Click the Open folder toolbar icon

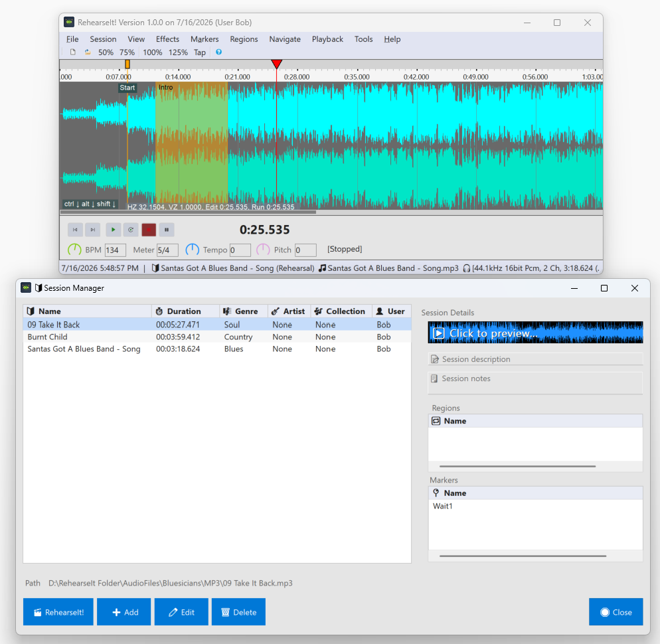(x=88, y=52)
